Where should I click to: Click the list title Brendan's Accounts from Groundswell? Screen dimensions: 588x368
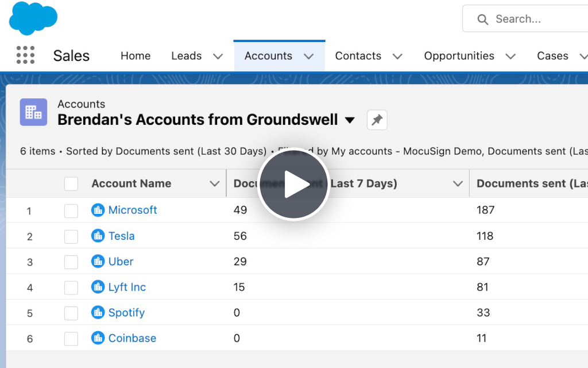click(198, 120)
